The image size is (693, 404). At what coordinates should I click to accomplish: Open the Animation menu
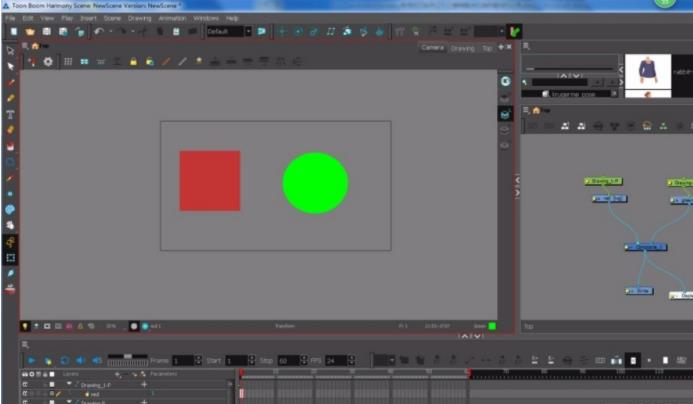point(172,18)
